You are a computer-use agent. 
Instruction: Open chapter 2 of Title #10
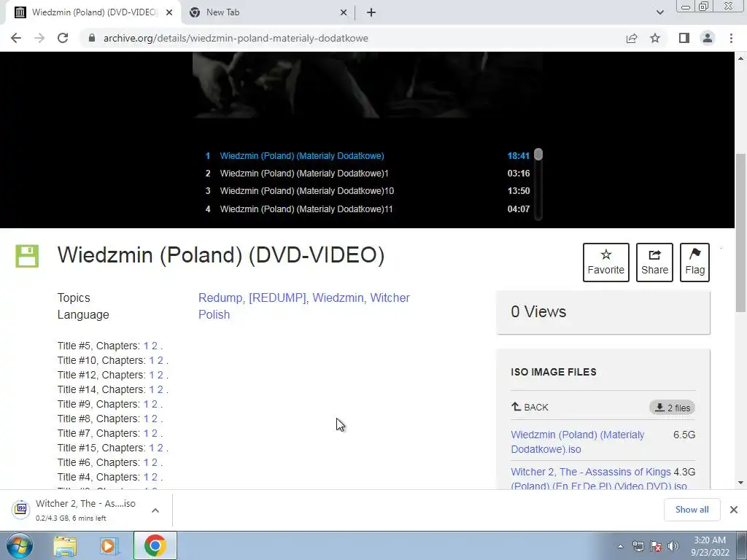pyautogui.click(x=160, y=360)
